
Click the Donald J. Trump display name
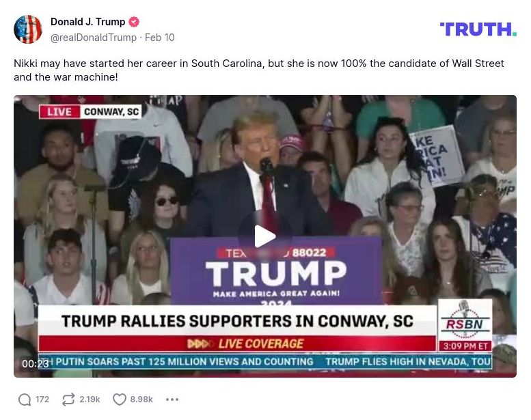point(87,22)
